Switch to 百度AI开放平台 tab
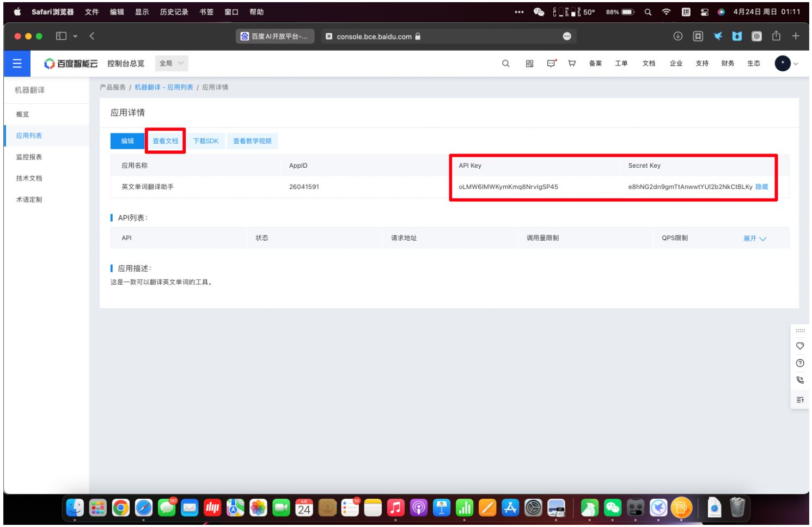 coord(275,36)
